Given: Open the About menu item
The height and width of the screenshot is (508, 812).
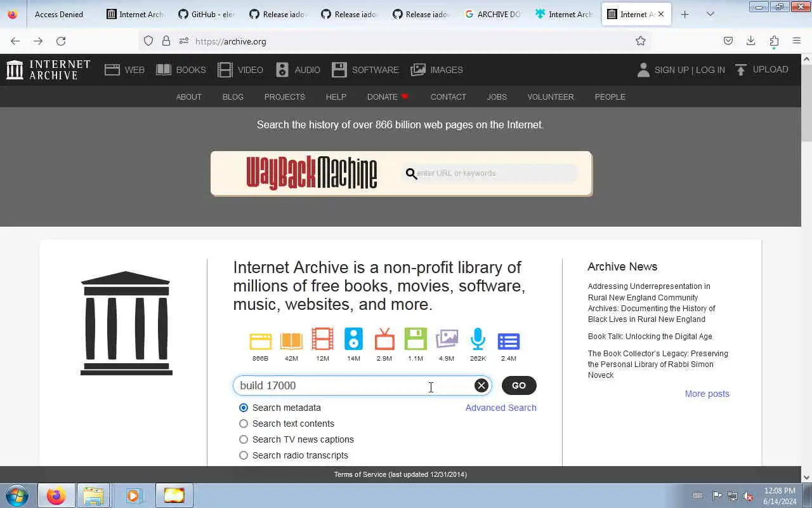Looking at the screenshot, I should tap(189, 97).
